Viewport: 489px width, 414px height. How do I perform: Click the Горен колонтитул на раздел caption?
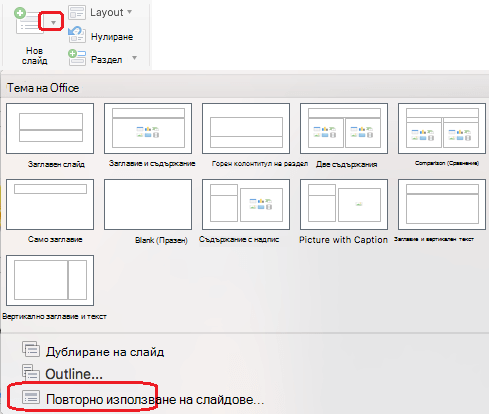260,164
